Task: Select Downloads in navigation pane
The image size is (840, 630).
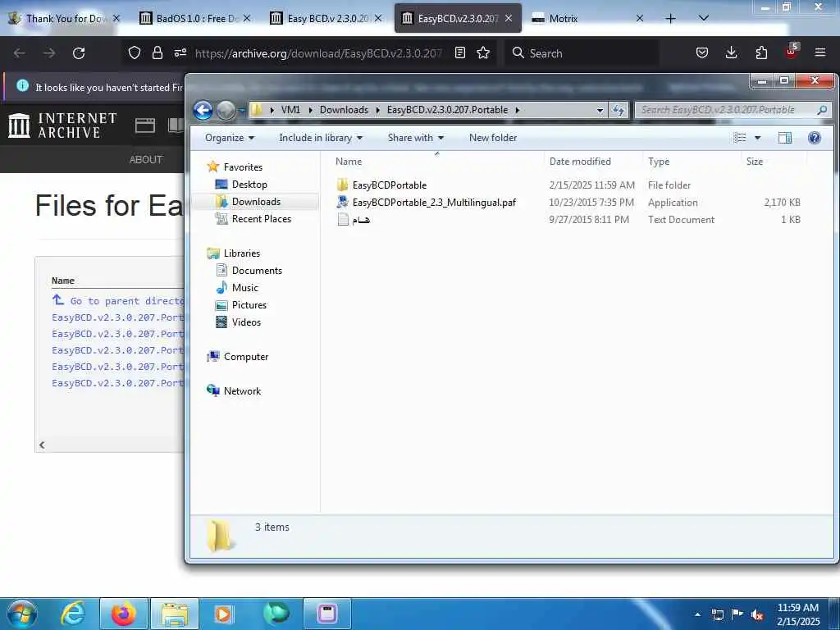Action: click(256, 202)
